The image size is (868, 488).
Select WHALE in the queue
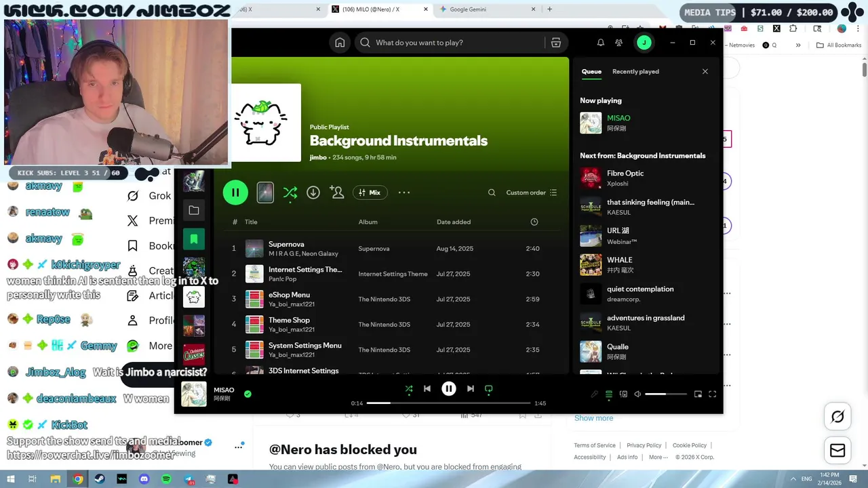(x=645, y=264)
